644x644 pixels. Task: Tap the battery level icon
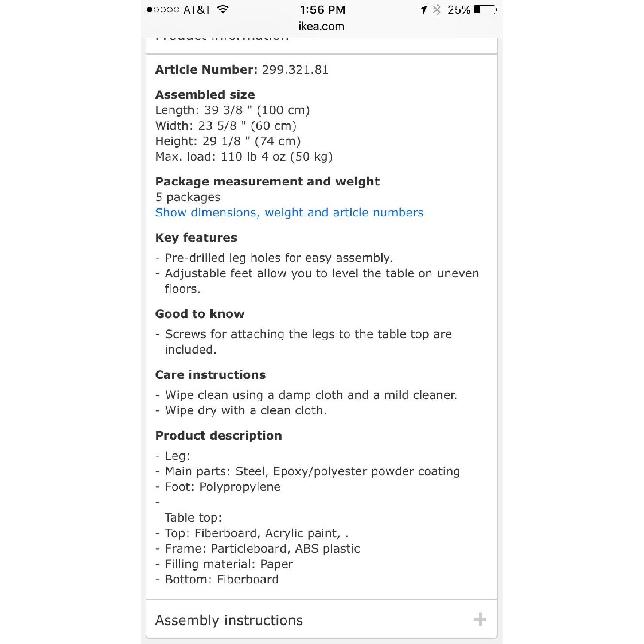485,9
